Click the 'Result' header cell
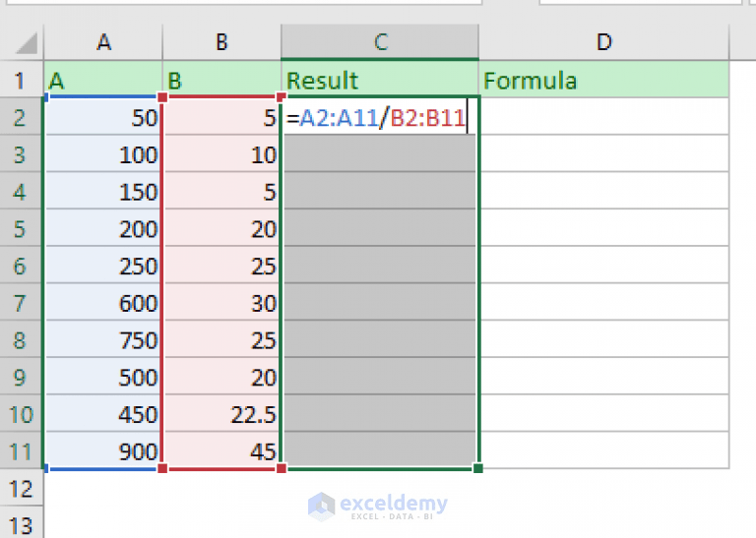Image resolution: width=756 pixels, height=538 pixels. 380,80
